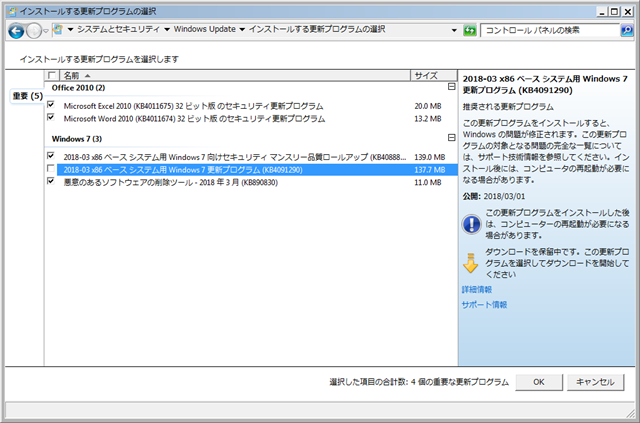The height and width of the screenshot is (423, 640).
Task: Open the 詳細情報 link
Action: tap(477, 289)
